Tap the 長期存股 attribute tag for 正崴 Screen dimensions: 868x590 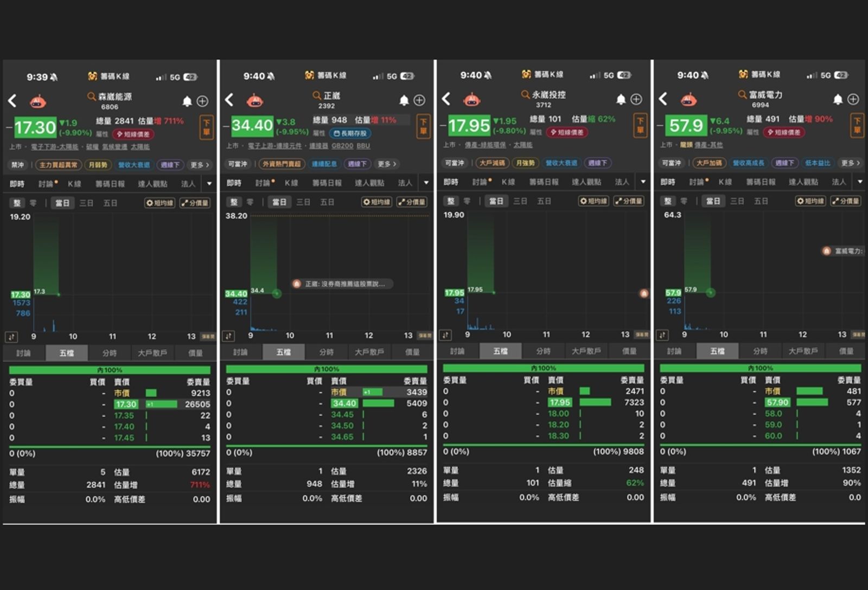[x=350, y=133]
